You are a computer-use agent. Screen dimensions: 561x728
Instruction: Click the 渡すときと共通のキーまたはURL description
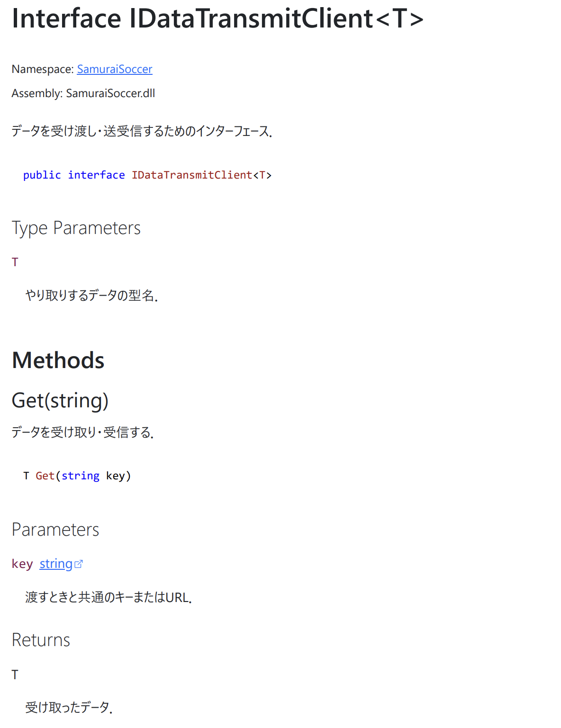coord(109,597)
